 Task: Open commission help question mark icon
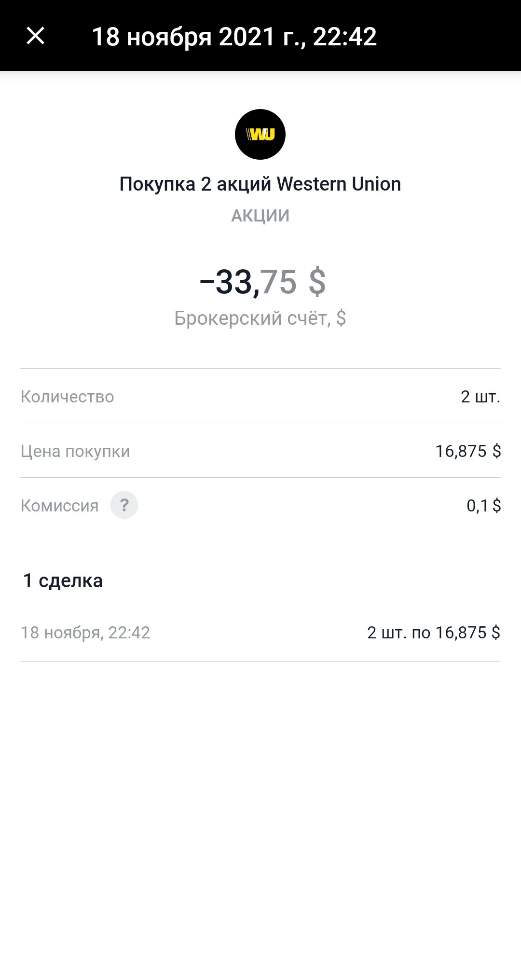tap(124, 505)
